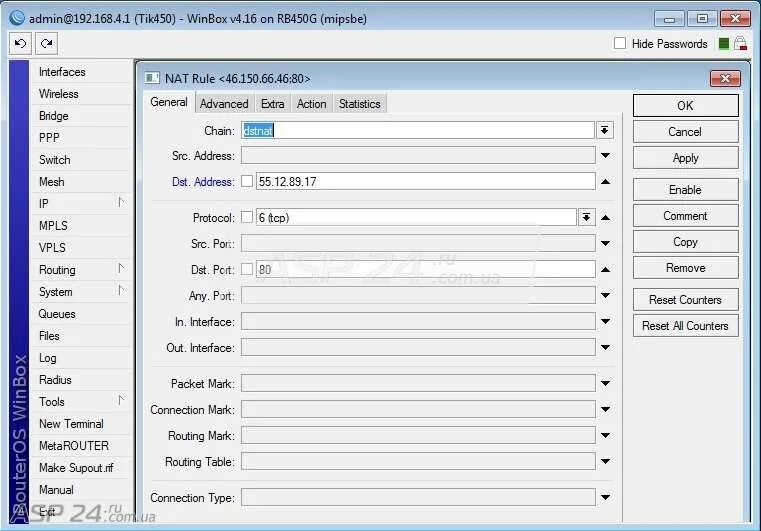
Task: Click the padlock icon in the toolbar
Action: 740,43
